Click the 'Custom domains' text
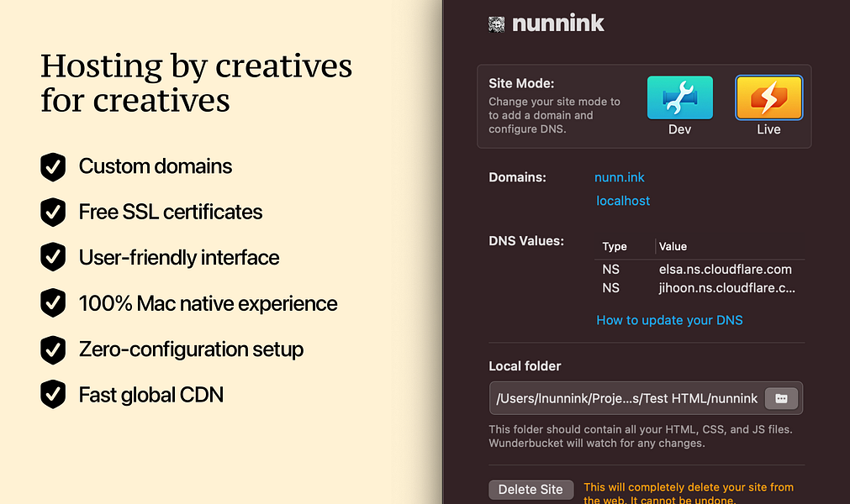This screenshot has width=850, height=504. 156,166
